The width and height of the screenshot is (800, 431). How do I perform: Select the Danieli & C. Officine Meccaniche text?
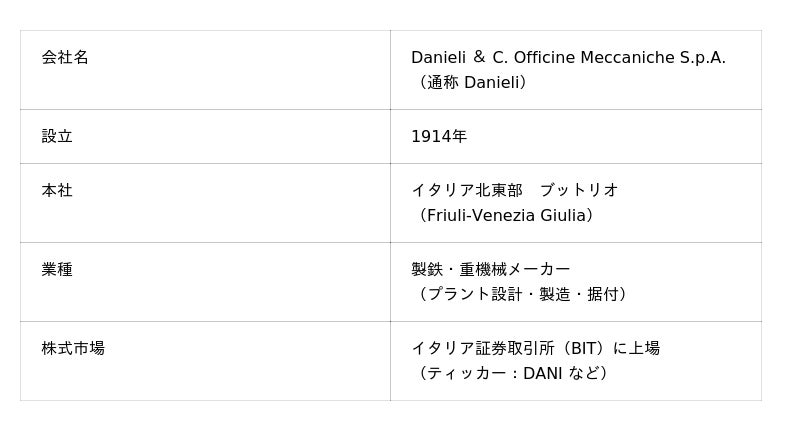point(543,58)
